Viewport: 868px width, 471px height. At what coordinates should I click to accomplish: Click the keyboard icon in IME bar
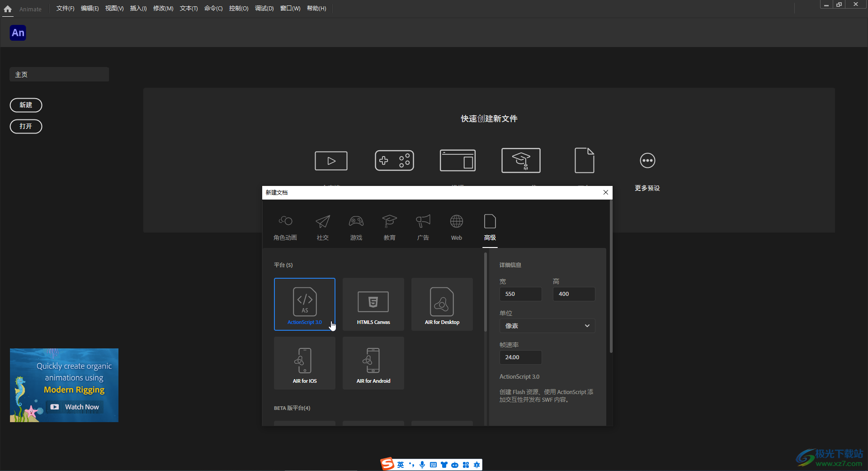433,465
